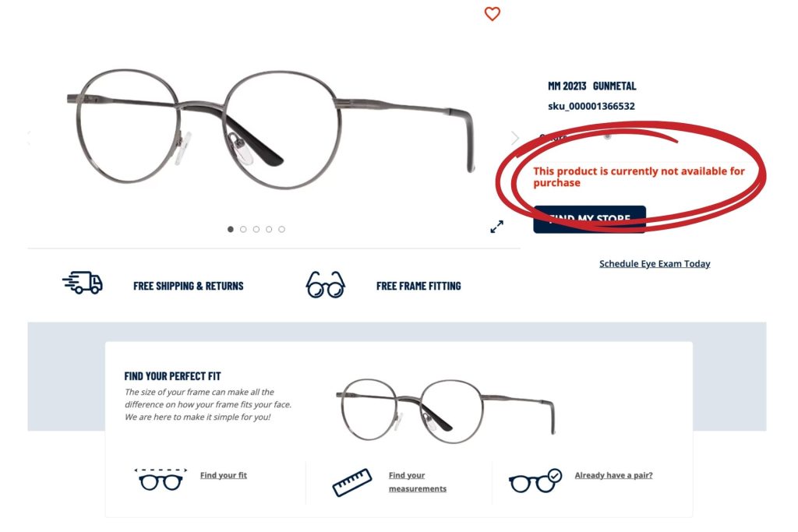The height and width of the screenshot is (532, 798).
Task: Add frame to favorites with heart icon
Action: point(492,14)
